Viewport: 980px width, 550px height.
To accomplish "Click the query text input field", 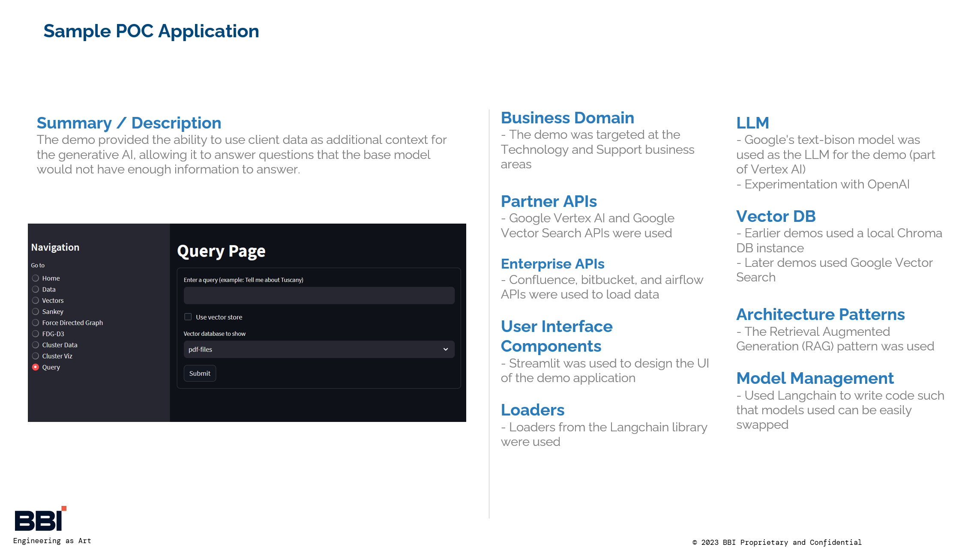I will (318, 296).
